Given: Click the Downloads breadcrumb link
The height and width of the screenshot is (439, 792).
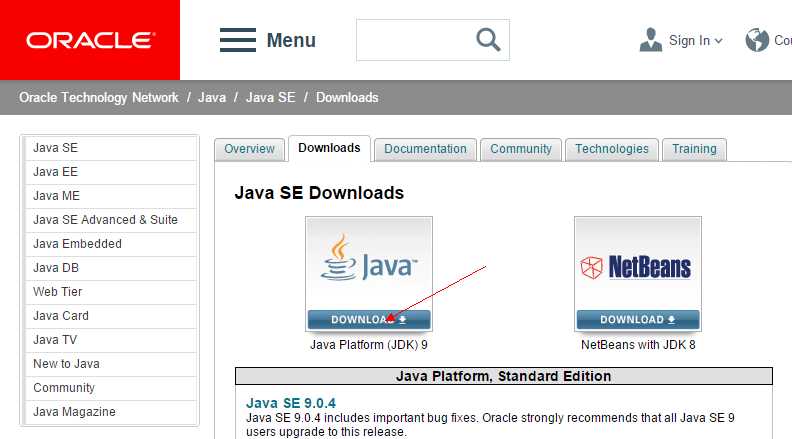Looking at the screenshot, I should coord(347,97).
